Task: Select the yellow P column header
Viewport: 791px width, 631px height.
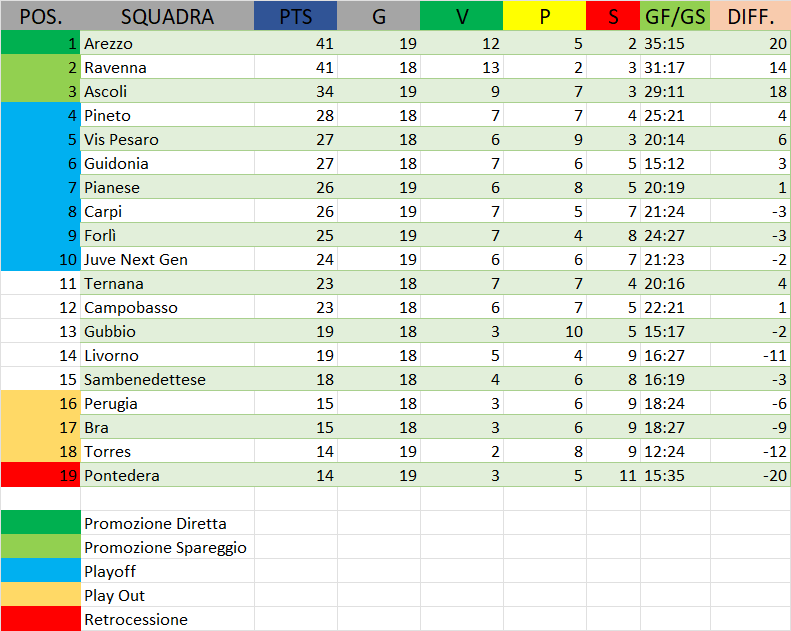Action: click(x=544, y=16)
